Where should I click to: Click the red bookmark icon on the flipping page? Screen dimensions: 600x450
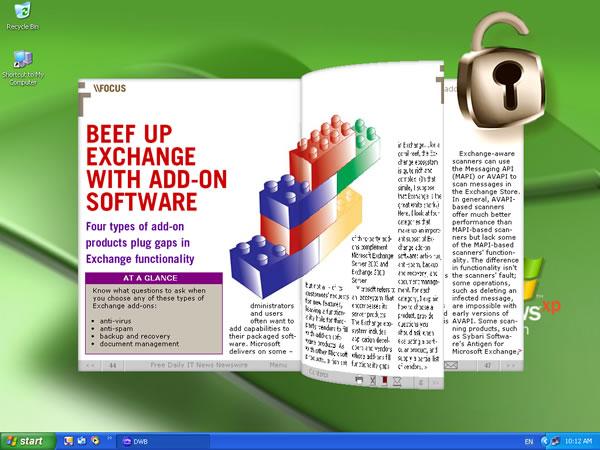(385, 380)
